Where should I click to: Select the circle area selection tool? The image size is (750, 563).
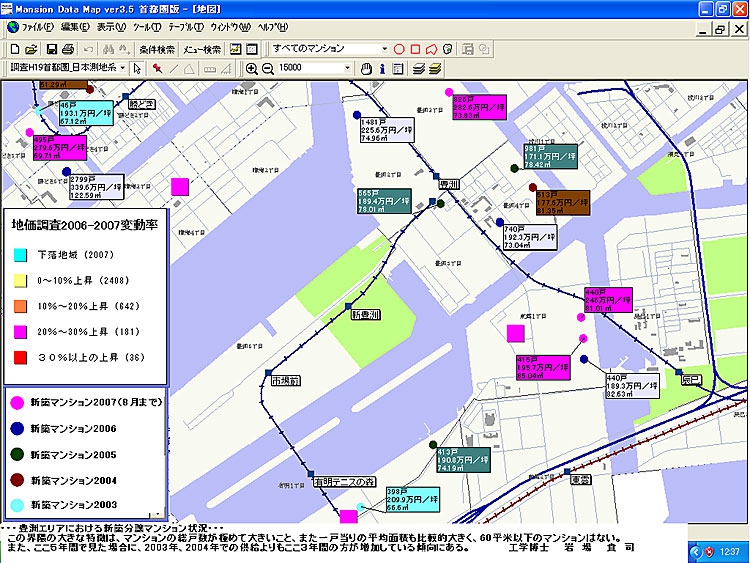click(x=399, y=48)
